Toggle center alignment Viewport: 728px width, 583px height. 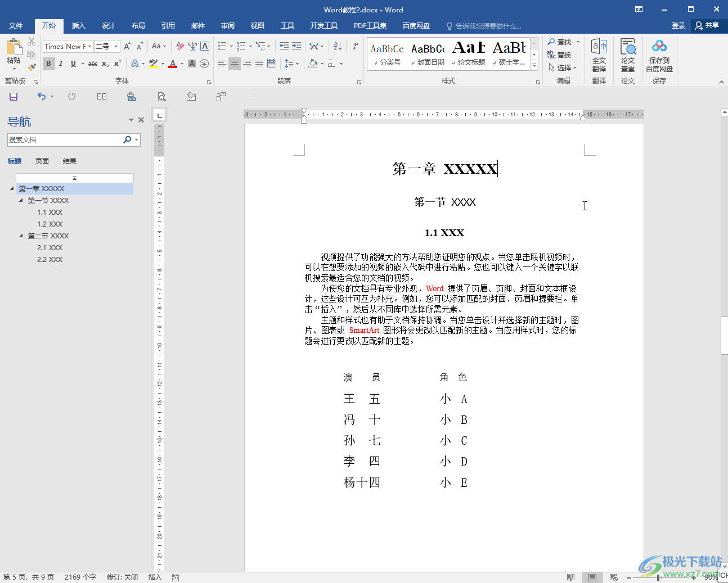click(235, 64)
